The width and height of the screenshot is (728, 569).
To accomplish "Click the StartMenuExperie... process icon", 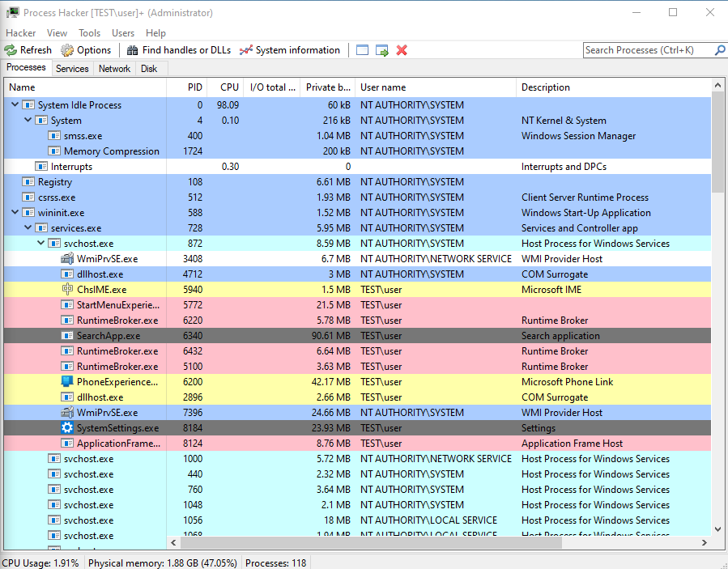I will coord(67,305).
